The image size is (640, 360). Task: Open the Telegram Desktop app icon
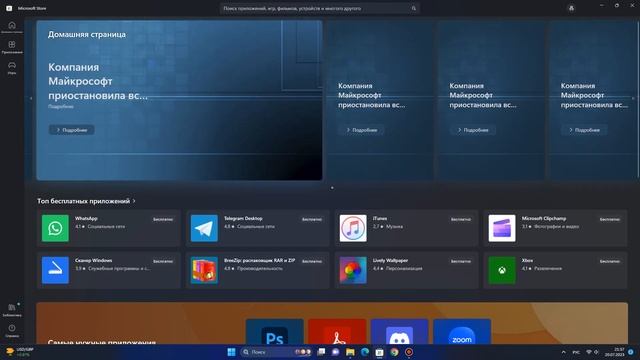pos(204,228)
